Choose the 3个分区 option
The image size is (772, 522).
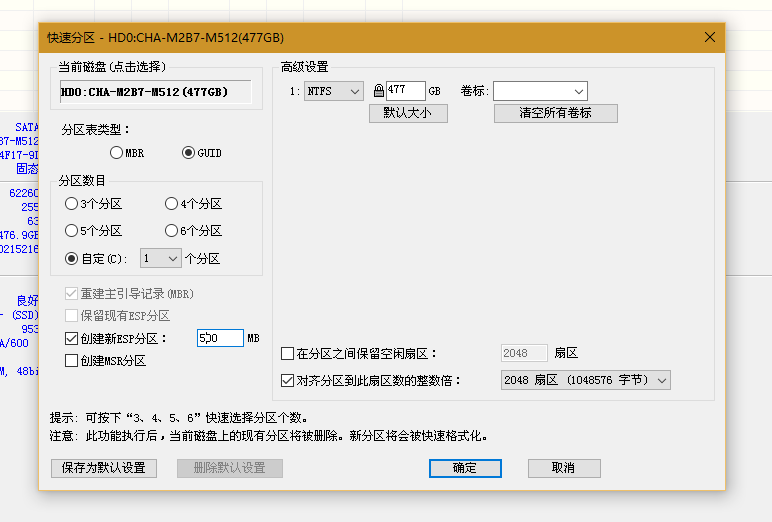click(x=71, y=204)
